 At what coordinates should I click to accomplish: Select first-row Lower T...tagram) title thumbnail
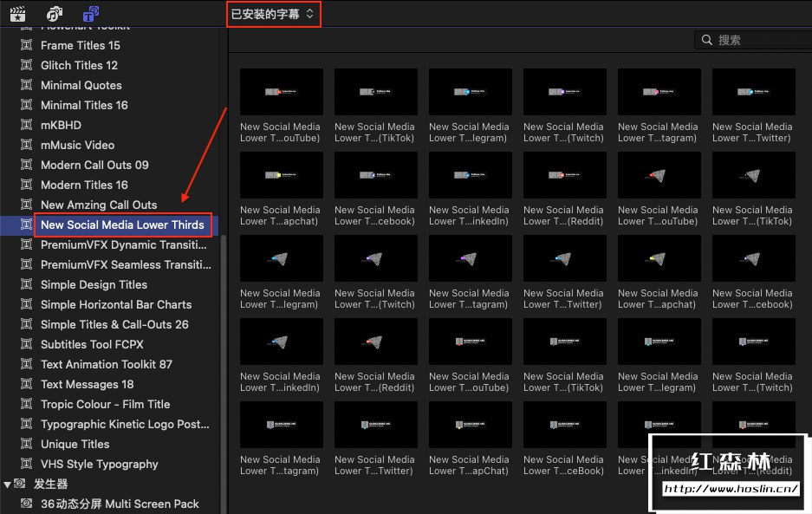tap(659, 92)
